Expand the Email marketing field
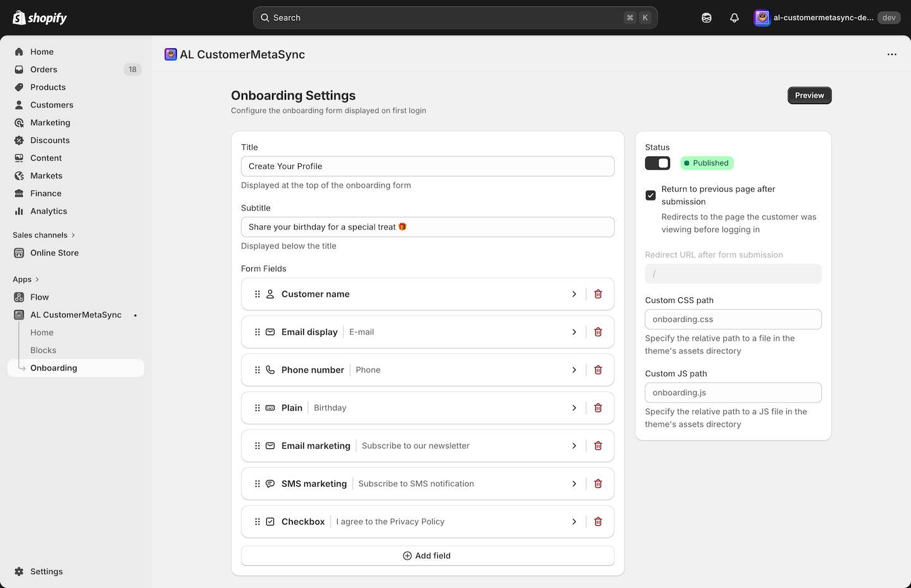This screenshot has height=588, width=911. tap(574, 446)
